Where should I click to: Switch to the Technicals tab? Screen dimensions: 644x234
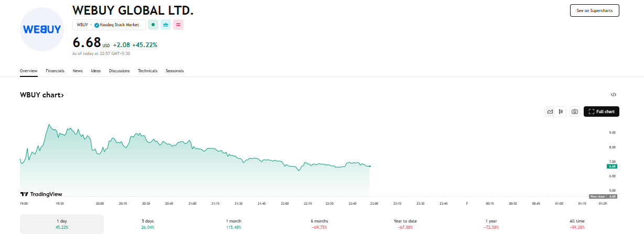(148, 71)
